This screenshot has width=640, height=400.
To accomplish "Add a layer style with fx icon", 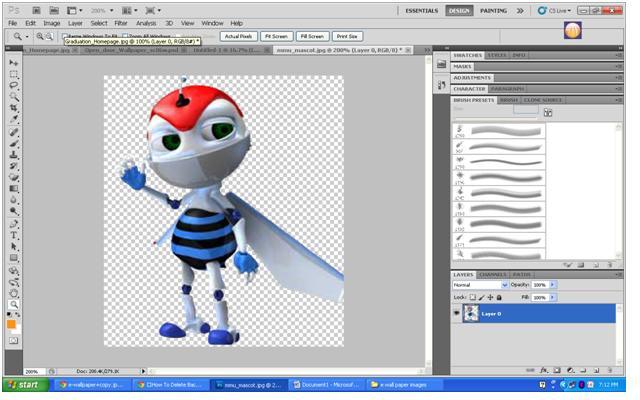I will tap(543, 370).
